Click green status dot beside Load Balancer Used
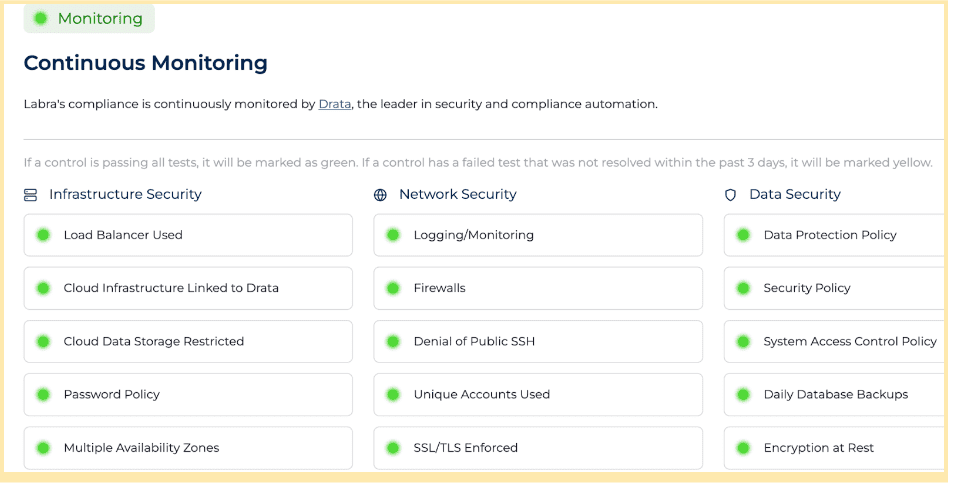 click(43, 235)
